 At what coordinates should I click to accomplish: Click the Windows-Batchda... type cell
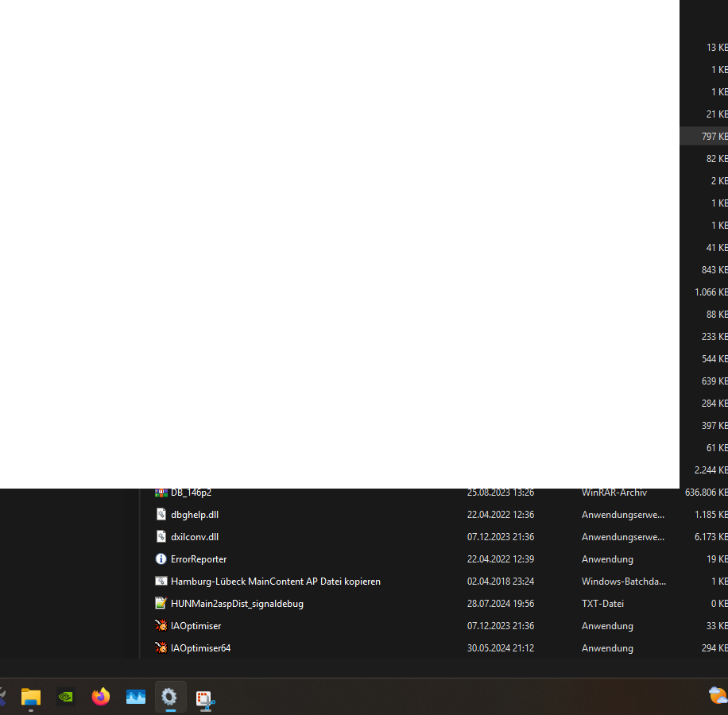624,582
